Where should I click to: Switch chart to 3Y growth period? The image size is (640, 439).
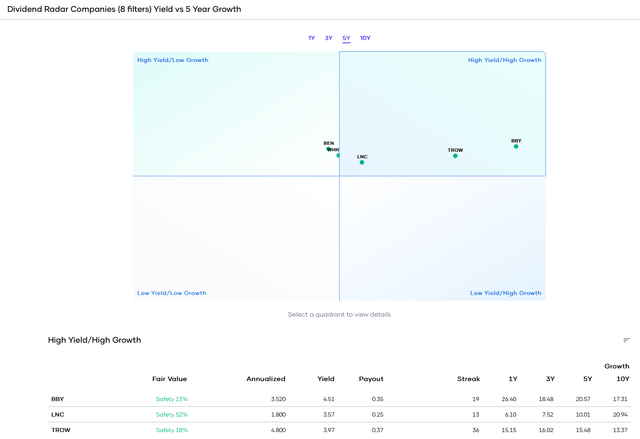coord(329,38)
